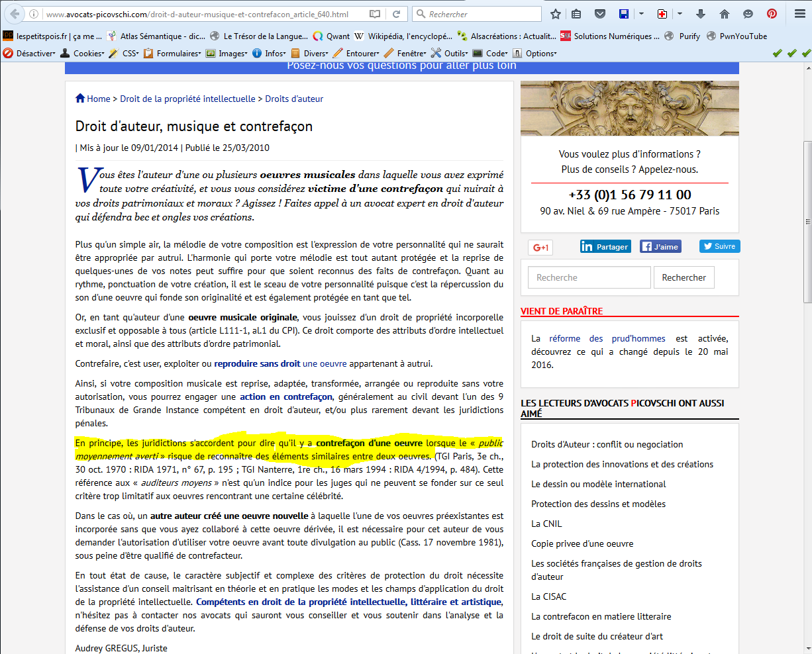Open the downloads arrow icon
The image size is (812, 654).
tap(701, 14)
